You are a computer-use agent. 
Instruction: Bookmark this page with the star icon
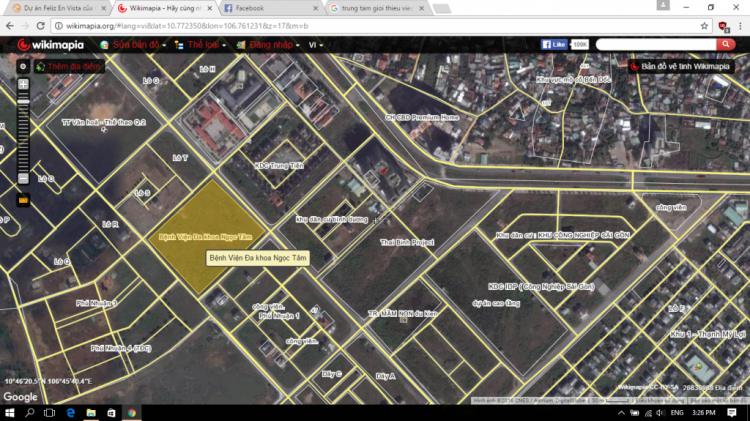pos(704,26)
